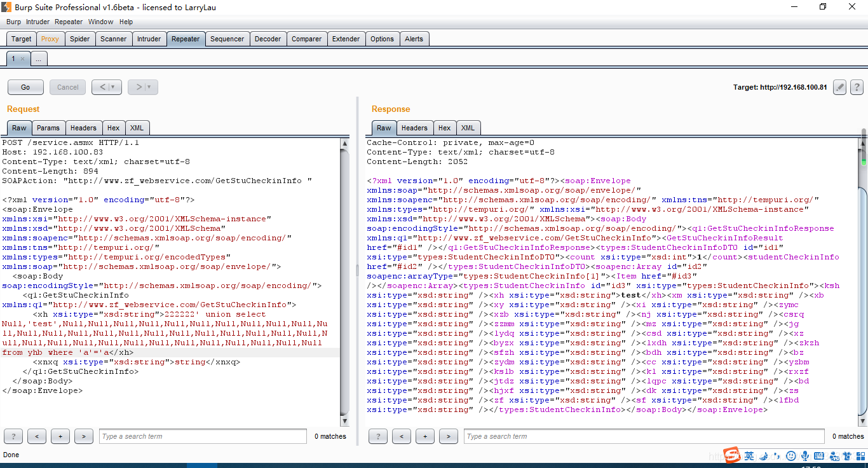
Task: Click the pencil icon to edit target
Action: click(x=840, y=87)
